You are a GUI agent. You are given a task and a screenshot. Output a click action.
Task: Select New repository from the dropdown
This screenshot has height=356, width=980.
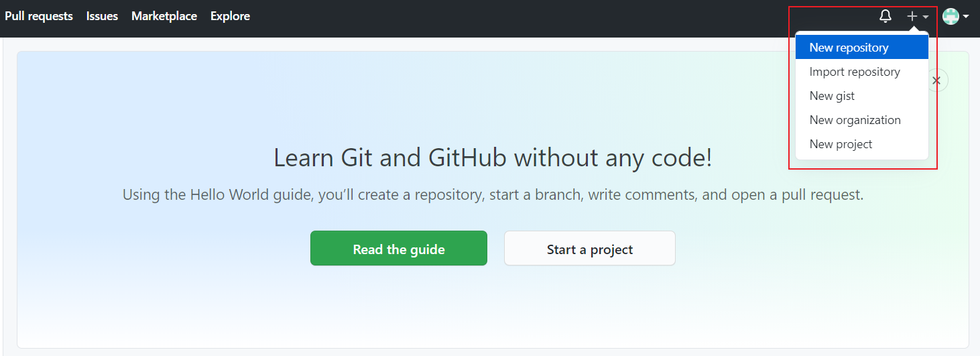[x=849, y=48]
